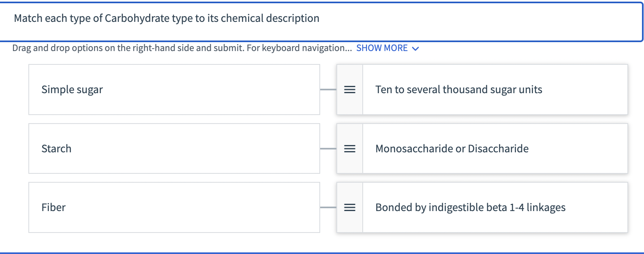Image resolution: width=644 pixels, height=254 pixels.
Task: Click the drag handle next to 'Monosaccharide or Disaccharide'
Action: (349, 149)
